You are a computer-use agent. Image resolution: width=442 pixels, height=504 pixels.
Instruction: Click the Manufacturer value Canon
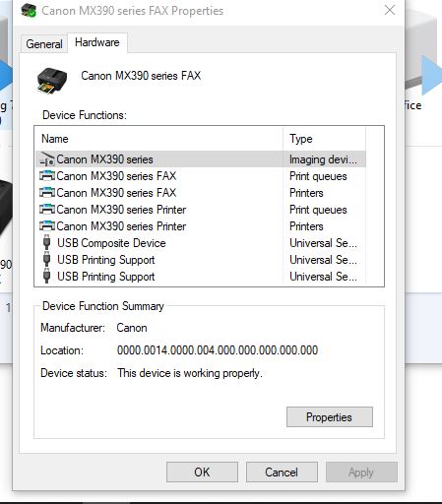point(132,328)
